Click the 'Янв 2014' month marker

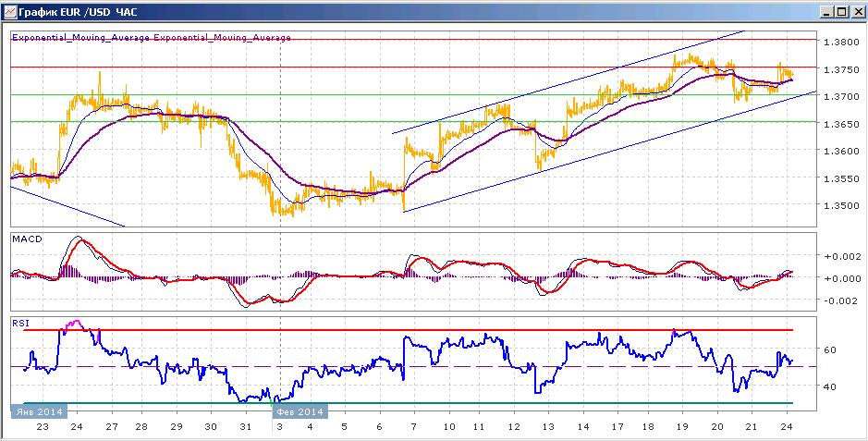point(39,411)
